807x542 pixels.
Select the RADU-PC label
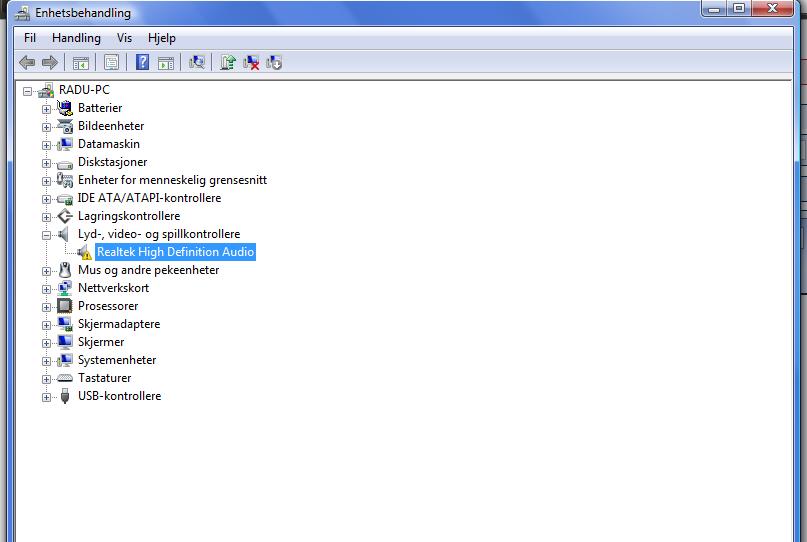pos(84,90)
